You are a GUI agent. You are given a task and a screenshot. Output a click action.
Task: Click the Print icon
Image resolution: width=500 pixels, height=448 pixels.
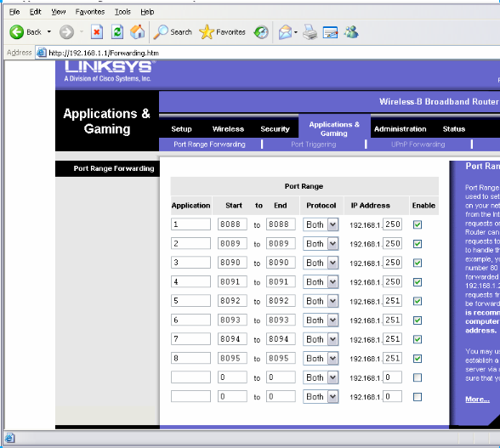310,32
